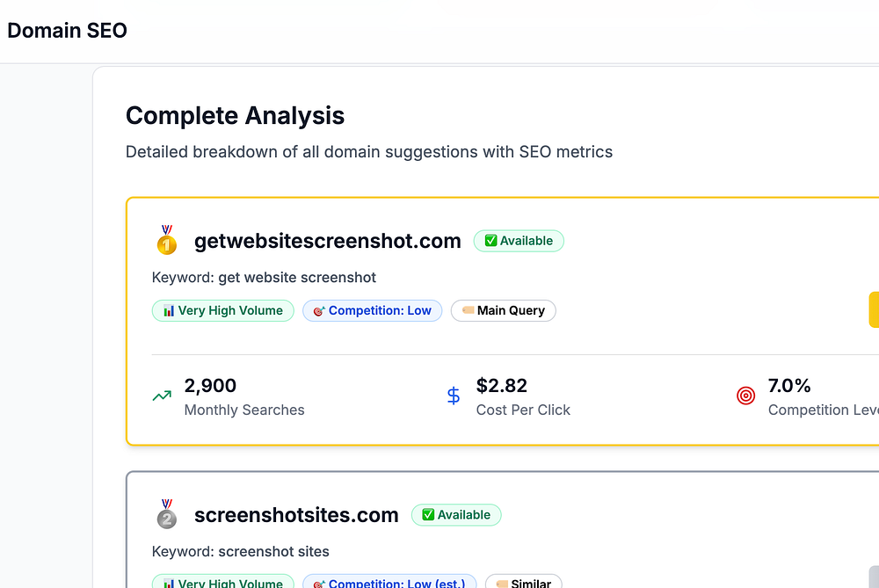Viewport: 879px width, 588px height.
Task: Click the gold medal icon for getwebsitescreenshot.com
Action: coord(166,241)
